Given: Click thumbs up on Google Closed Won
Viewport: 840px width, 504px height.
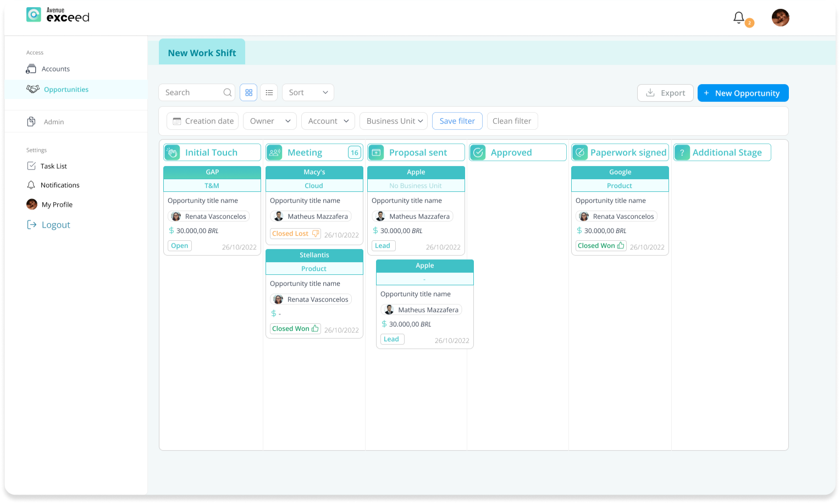Looking at the screenshot, I should tap(621, 246).
